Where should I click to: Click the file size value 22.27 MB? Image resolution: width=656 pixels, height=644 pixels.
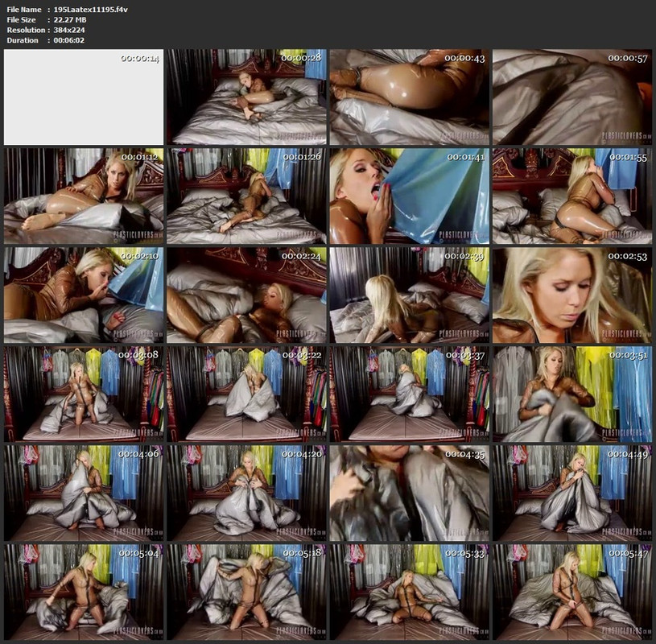[x=70, y=19]
